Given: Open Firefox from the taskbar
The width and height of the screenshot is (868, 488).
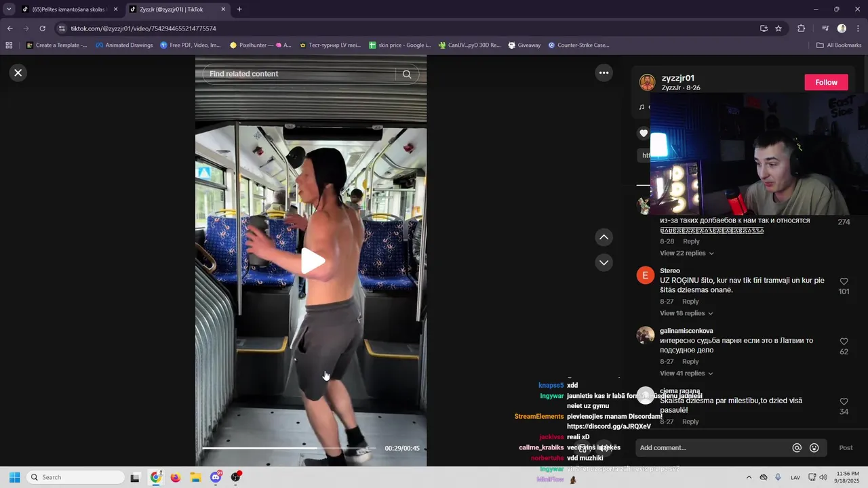Looking at the screenshot, I should point(176,477).
